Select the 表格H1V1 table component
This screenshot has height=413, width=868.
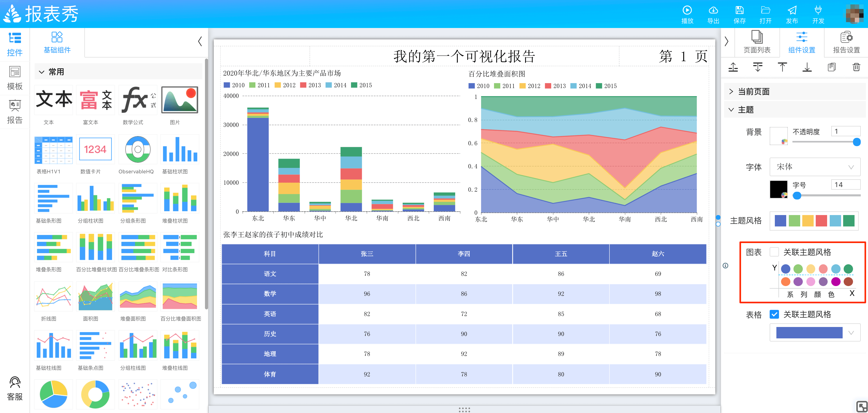54,149
